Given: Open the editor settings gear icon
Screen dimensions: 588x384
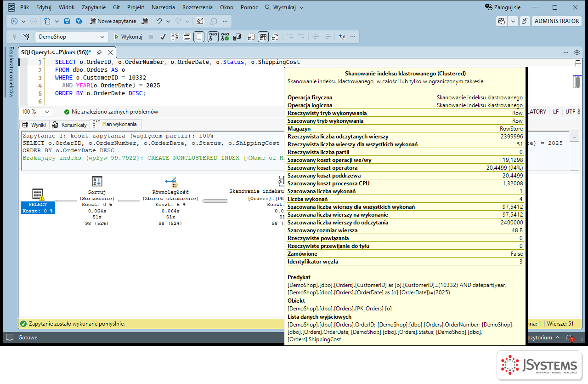Looking at the screenshot, I should click(577, 52).
